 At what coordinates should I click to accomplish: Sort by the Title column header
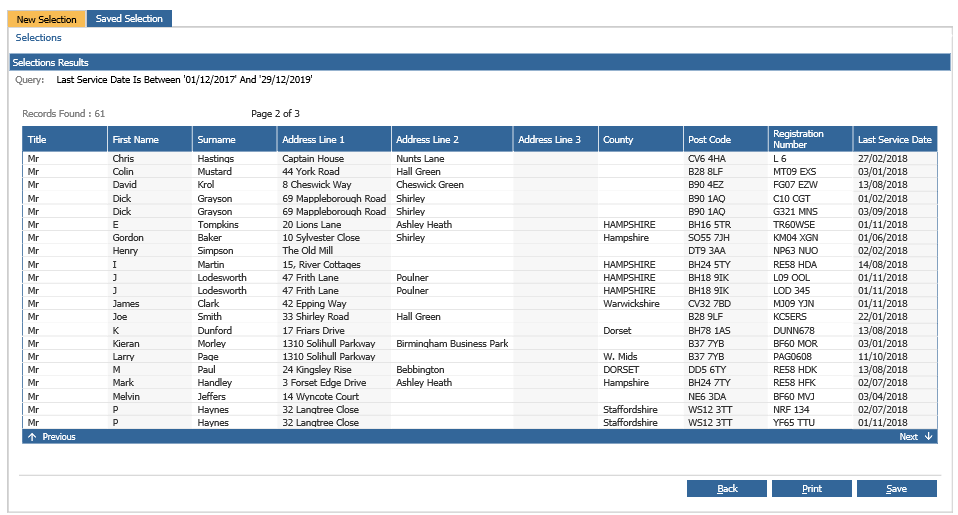tap(65, 139)
